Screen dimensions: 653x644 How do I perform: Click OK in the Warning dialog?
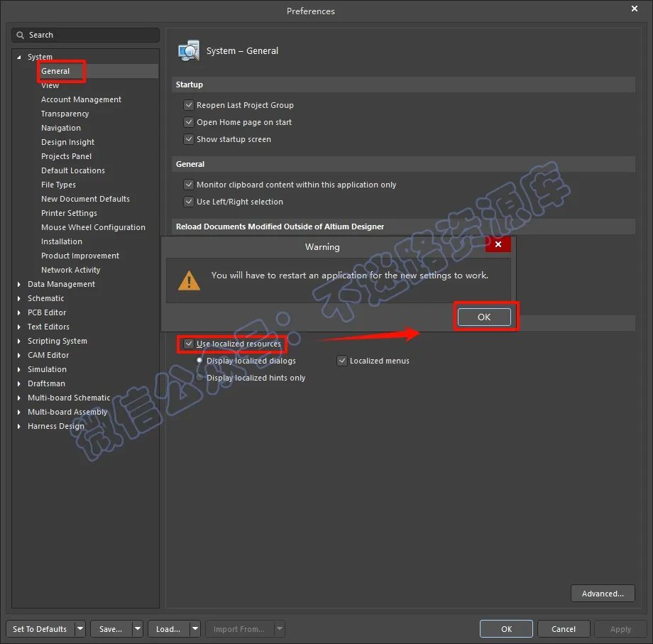484,317
